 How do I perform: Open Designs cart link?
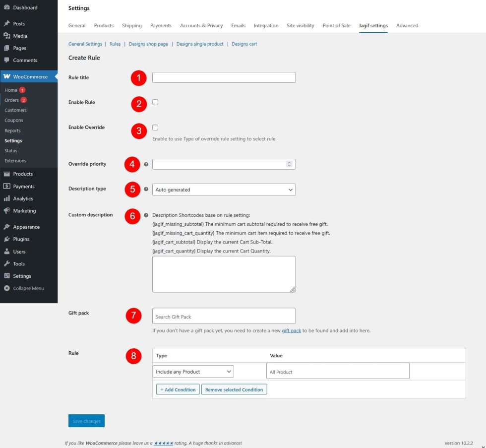click(244, 44)
